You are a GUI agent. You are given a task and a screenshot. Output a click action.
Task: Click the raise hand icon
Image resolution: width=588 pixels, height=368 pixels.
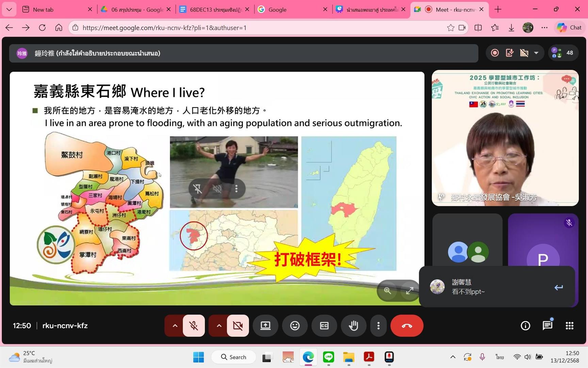[x=354, y=326]
